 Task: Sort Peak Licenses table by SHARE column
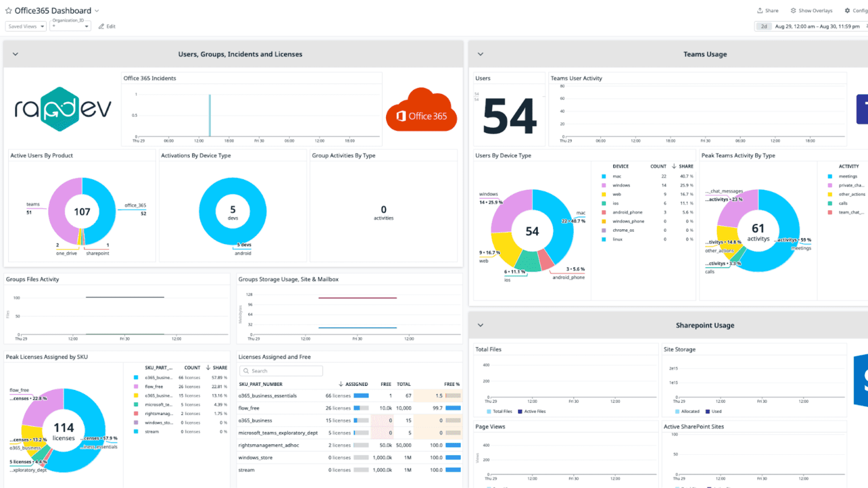[x=217, y=368]
